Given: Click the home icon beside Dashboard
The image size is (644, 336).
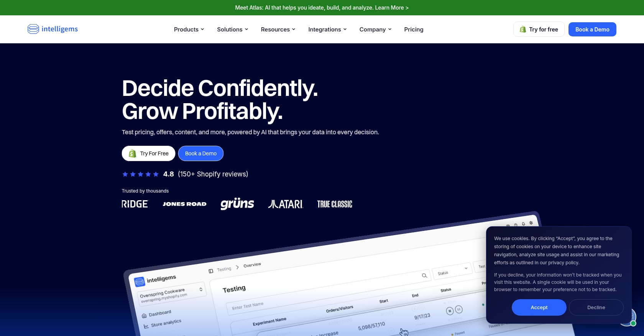Looking at the screenshot, I should [144, 316].
